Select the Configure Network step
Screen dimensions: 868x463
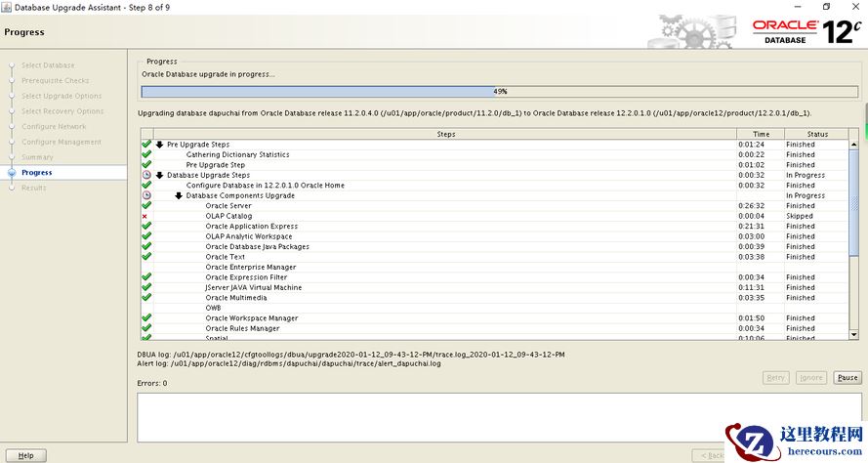pos(54,126)
